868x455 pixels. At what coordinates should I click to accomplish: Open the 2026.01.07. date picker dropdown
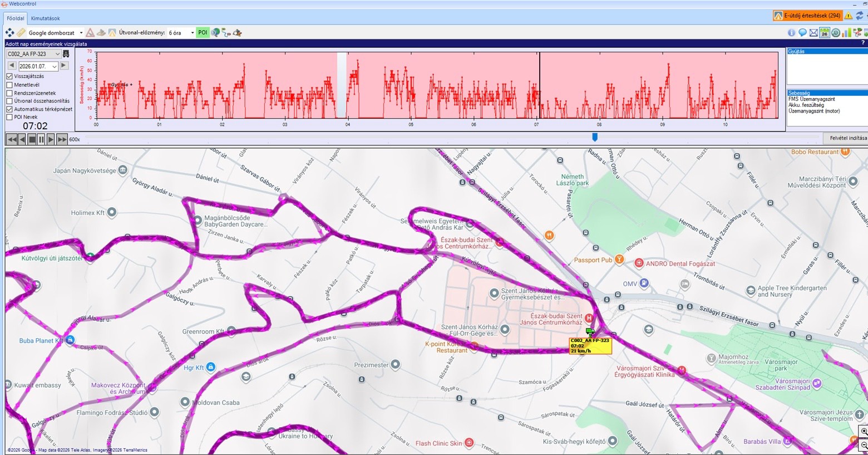[54, 66]
